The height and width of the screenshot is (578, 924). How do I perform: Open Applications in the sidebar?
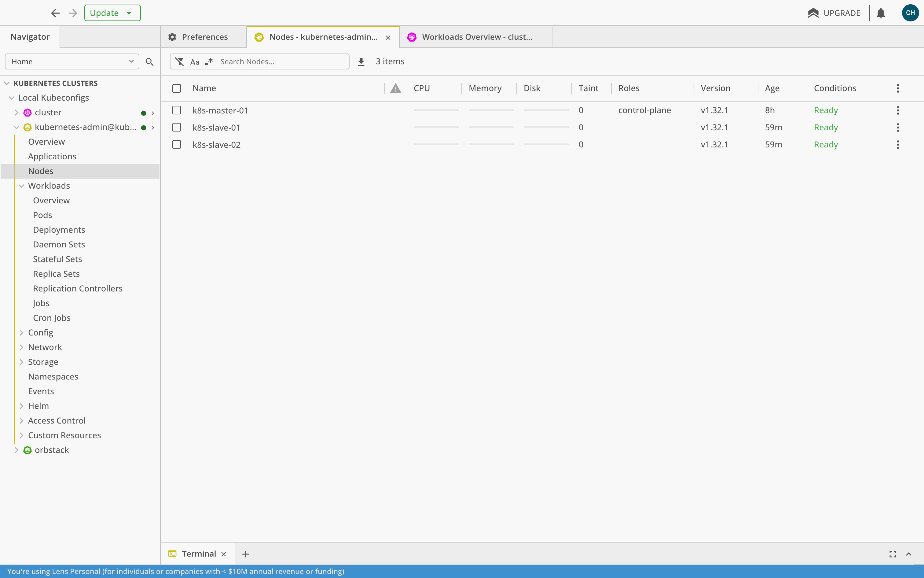point(52,156)
